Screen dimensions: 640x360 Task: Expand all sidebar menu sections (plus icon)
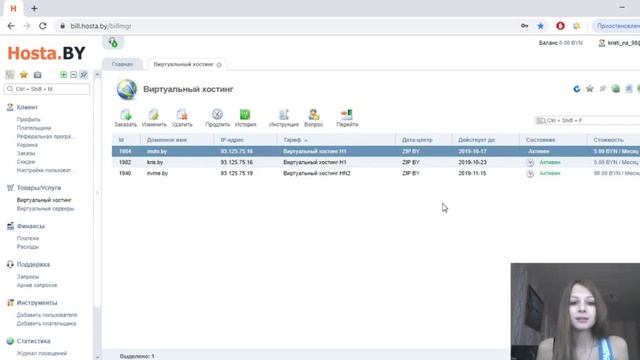pos(63,75)
